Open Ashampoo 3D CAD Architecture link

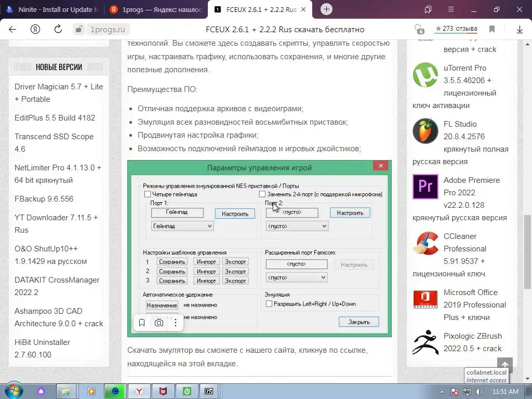pos(59,317)
